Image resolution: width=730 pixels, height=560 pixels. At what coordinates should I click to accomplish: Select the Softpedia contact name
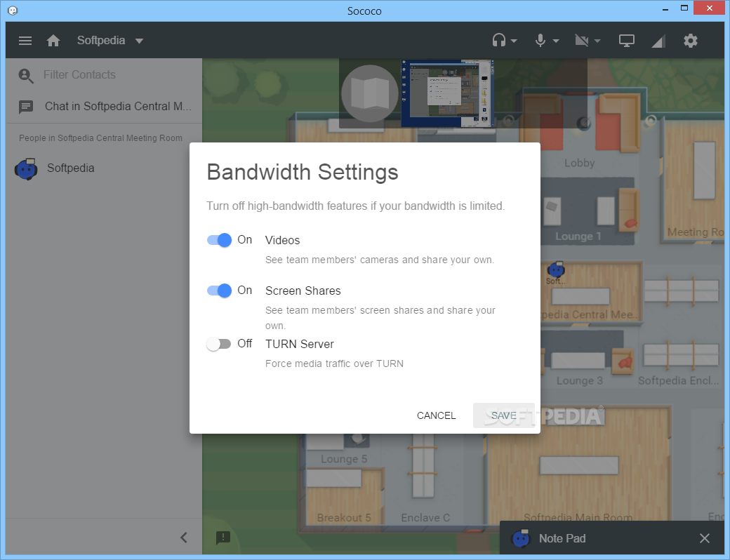click(x=71, y=168)
